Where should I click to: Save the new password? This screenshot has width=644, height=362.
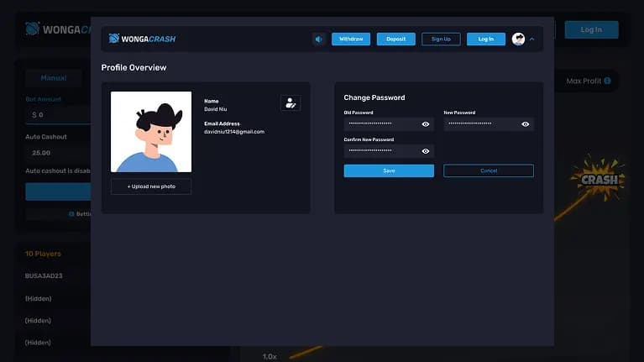(389, 171)
